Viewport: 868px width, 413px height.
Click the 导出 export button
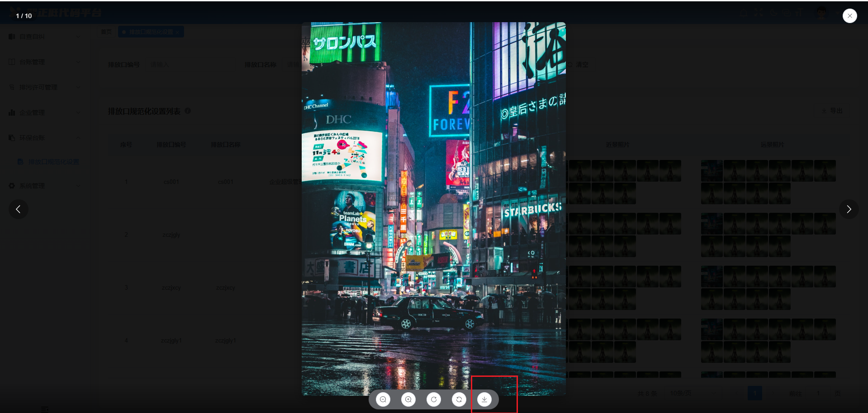pos(831,111)
